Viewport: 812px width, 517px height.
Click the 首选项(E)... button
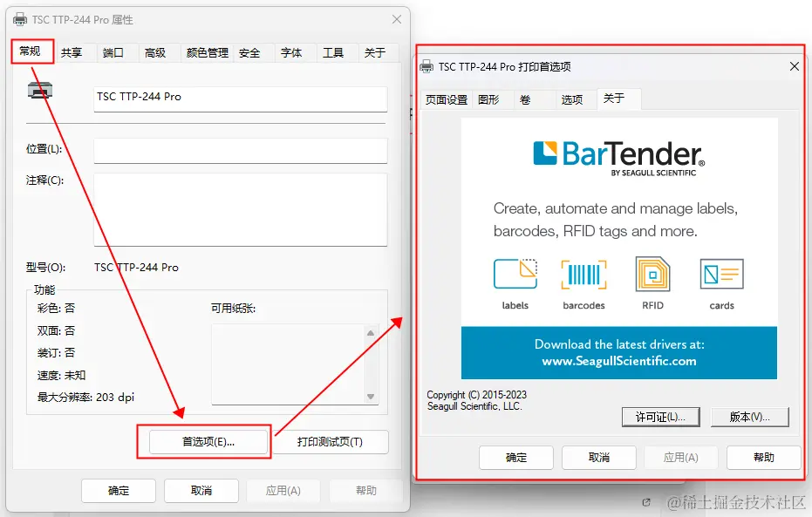tap(208, 442)
